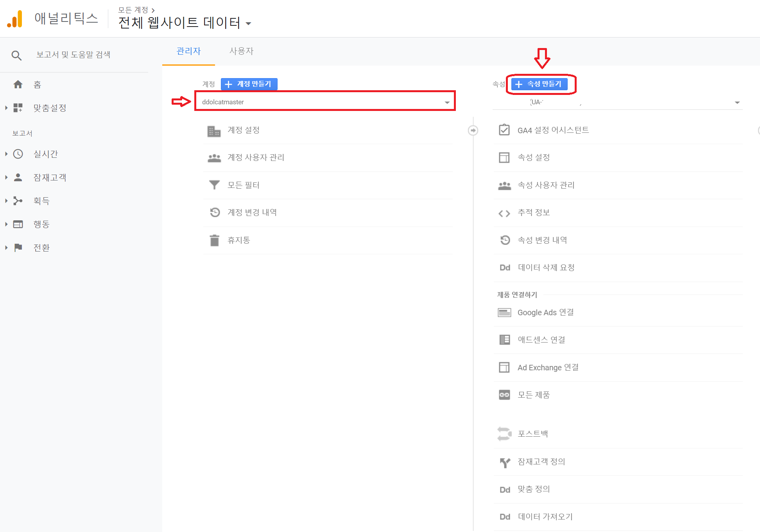Click the circular arrow between account and property columns
This screenshot has height=532, width=760.
tap(473, 130)
